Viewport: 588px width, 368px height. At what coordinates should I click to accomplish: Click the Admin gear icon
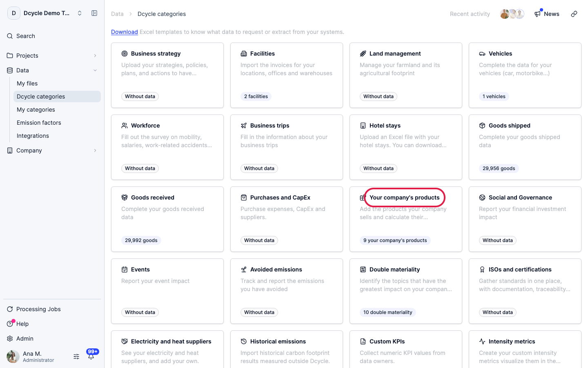coord(10,339)
